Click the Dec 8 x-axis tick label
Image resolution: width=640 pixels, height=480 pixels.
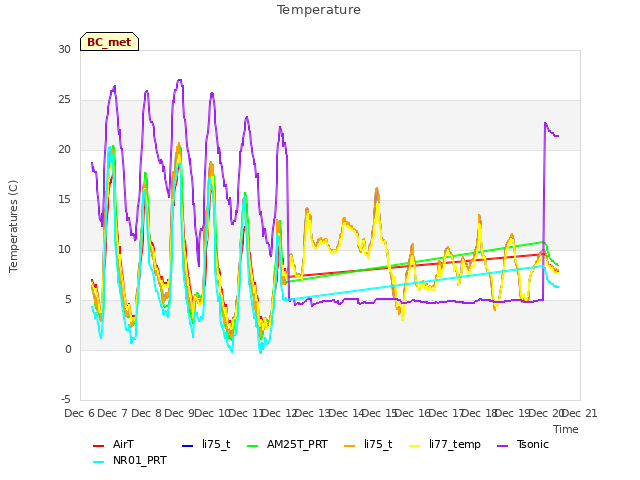coord(146,413)
